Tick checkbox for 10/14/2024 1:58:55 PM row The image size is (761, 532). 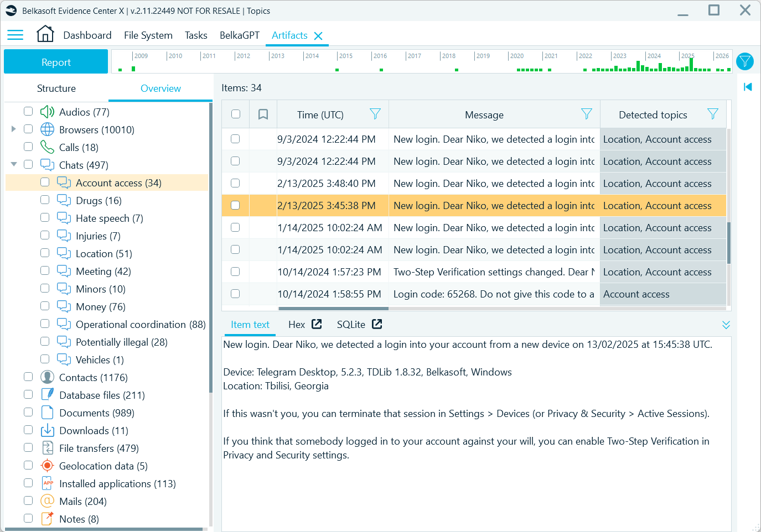click(x=235, y=294)
